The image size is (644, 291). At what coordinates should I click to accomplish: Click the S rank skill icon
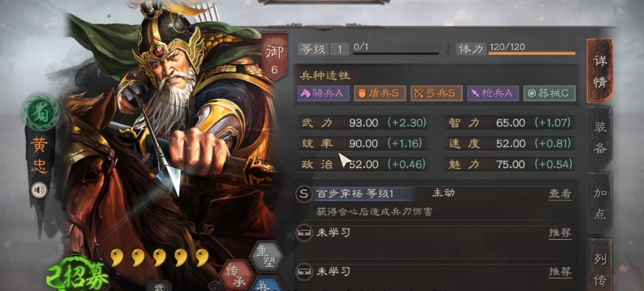304,194
